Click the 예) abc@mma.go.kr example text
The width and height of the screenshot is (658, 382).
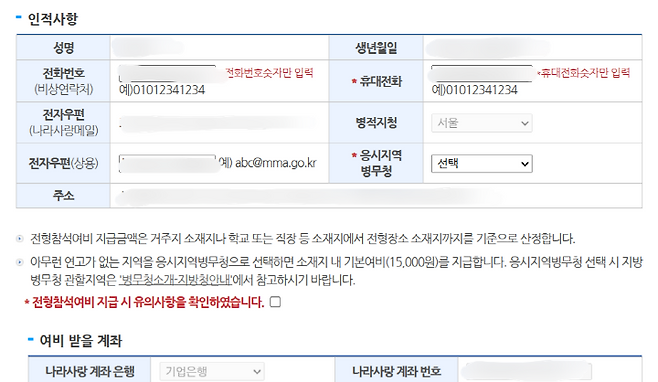(x=267, y=163)
